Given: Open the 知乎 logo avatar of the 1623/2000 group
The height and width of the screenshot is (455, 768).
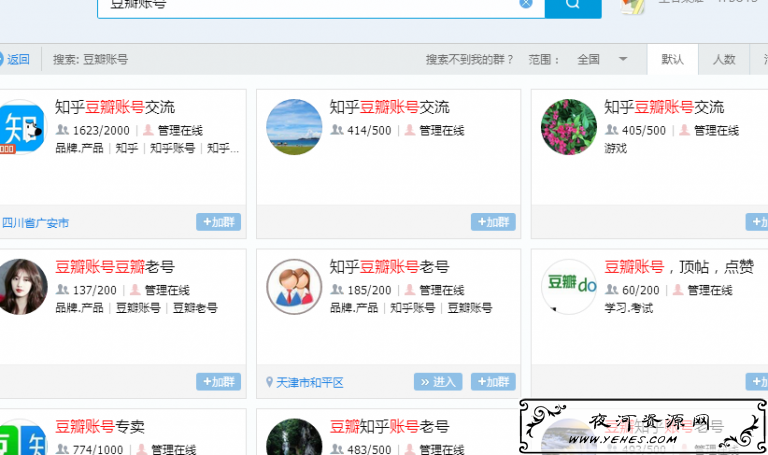Looking at the screenshot, I should click(x=22, y=127).
